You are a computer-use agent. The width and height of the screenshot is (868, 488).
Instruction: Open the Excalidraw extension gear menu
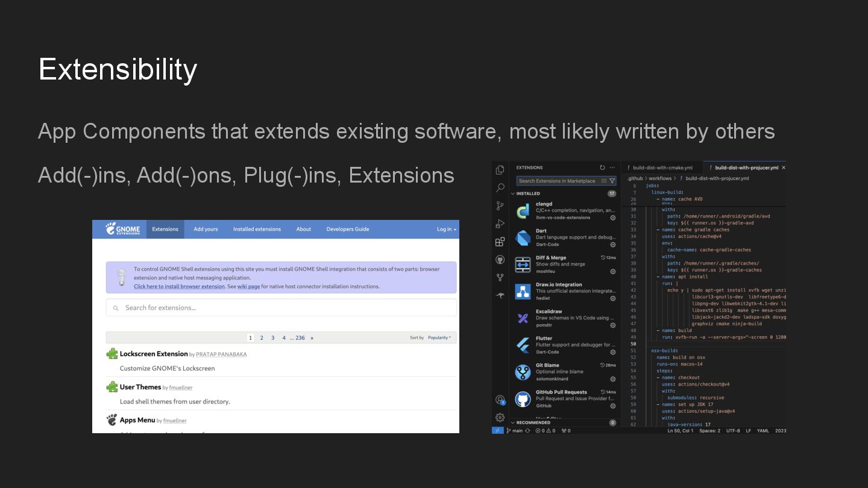point(613,325)
